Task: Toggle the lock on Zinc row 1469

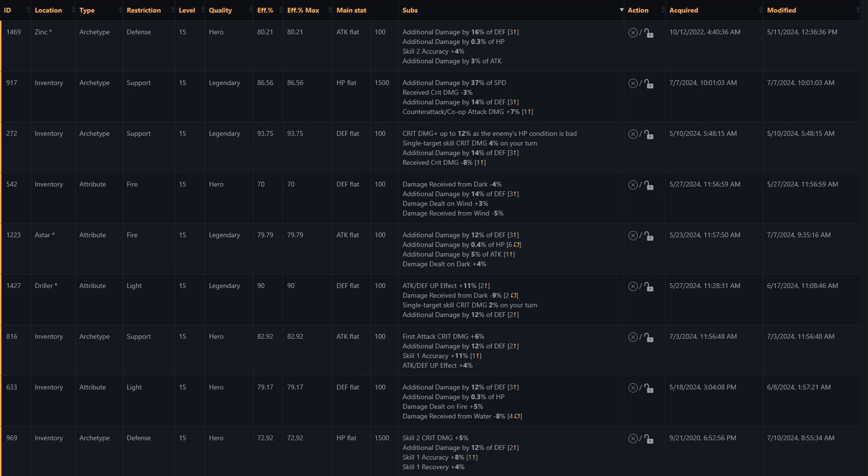Action: (x=649, y=33)
